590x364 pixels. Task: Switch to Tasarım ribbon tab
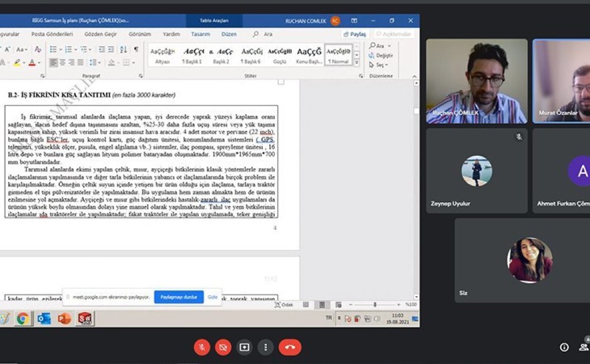200,34
